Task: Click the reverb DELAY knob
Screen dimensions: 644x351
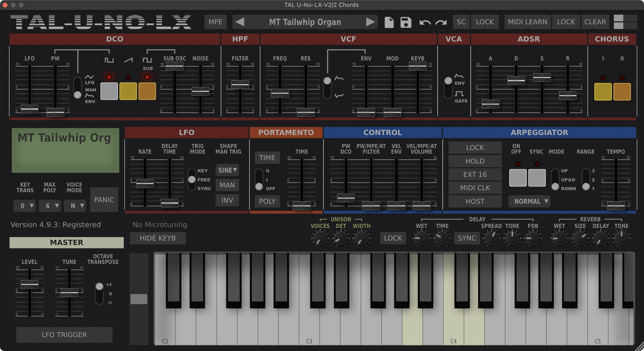Action: tap(600, 238)
